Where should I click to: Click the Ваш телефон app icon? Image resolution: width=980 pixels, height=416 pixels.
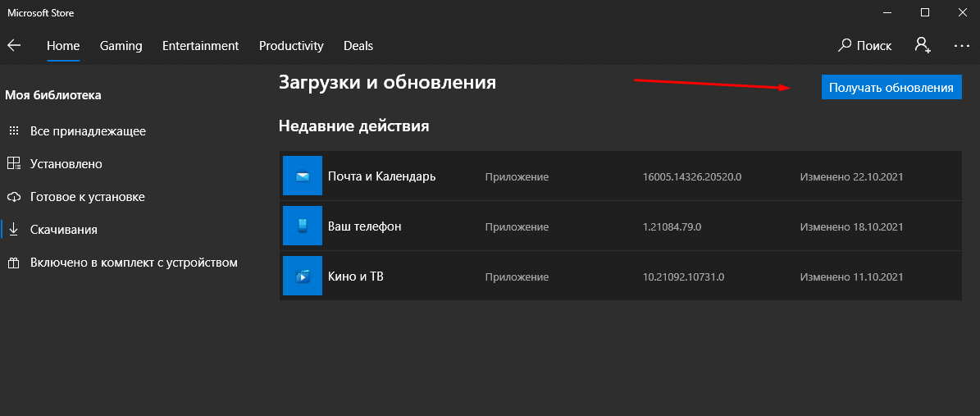coord(303,226)
